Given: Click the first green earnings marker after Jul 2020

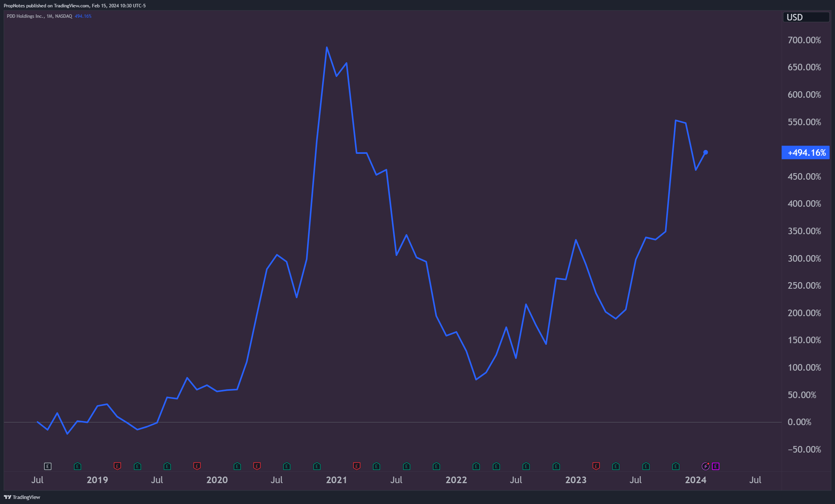Looking at the screenshot, I should tap(287, 466).
